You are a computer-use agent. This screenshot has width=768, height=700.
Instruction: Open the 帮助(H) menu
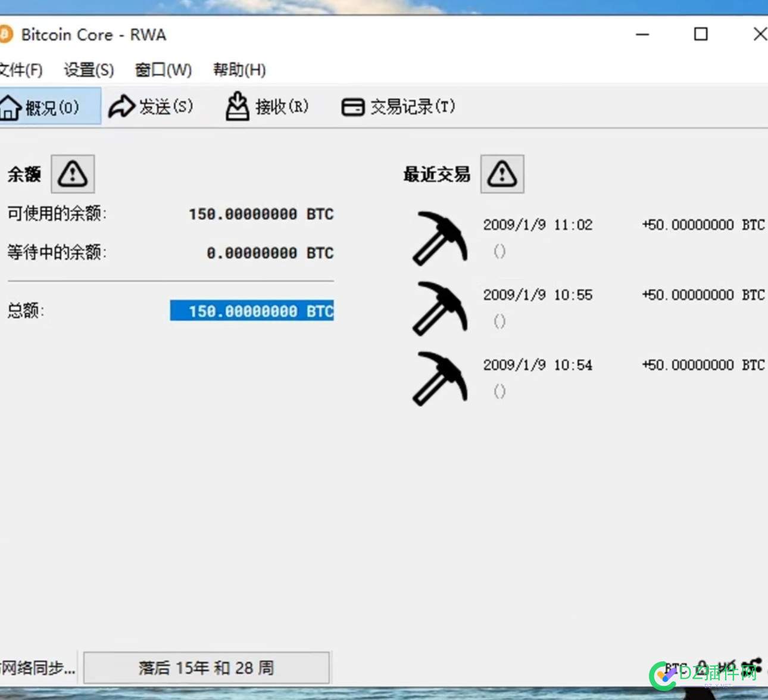pyautogui.click(x=239, y=70)
